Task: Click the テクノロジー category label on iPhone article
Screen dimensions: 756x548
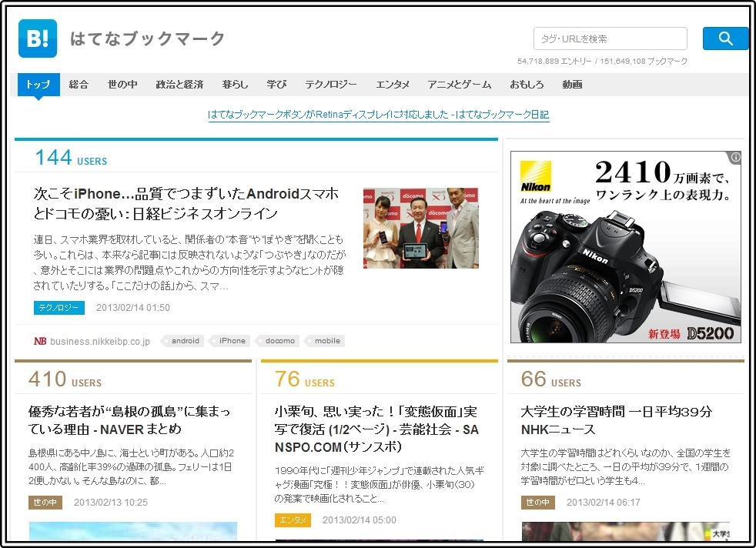Action: click(x=59, y=308)
